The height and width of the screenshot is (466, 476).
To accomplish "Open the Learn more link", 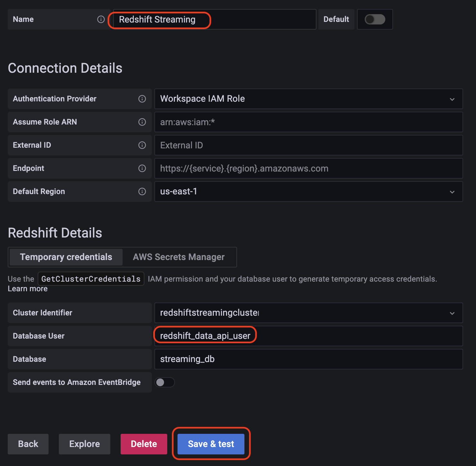I will [28, 289].
